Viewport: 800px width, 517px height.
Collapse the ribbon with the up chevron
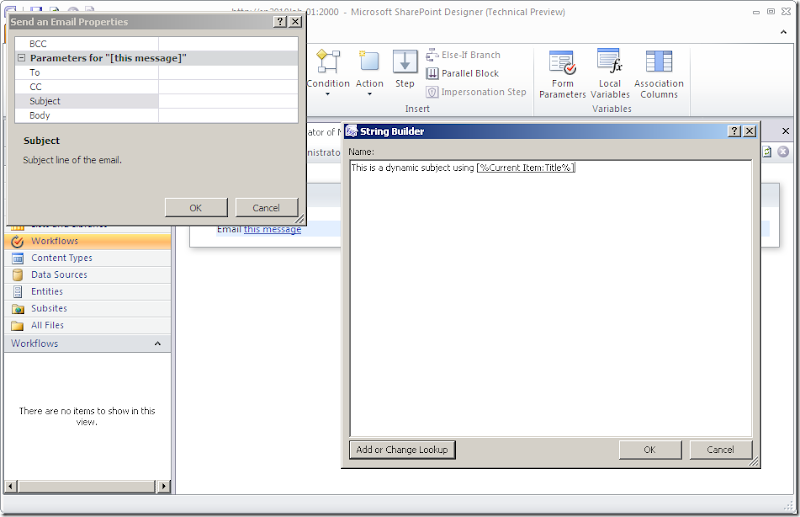pos(783,32)
